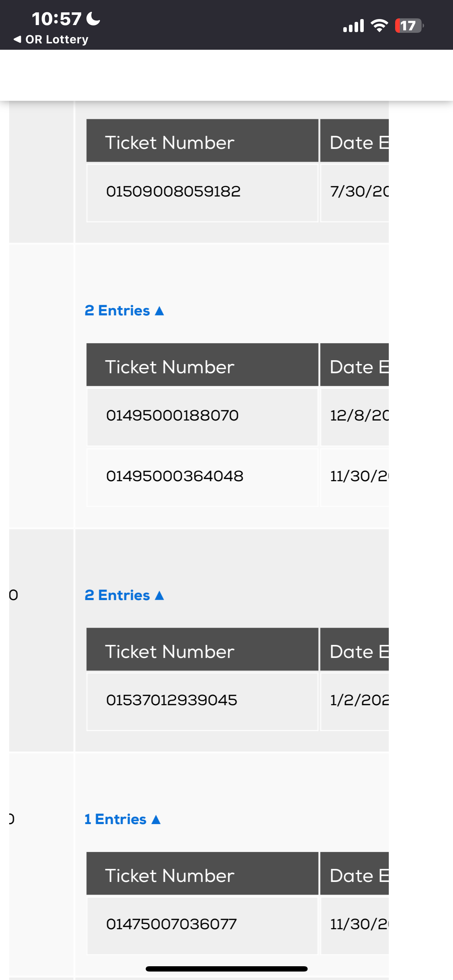Select ticket number 01475007036077

coord(171,924)
